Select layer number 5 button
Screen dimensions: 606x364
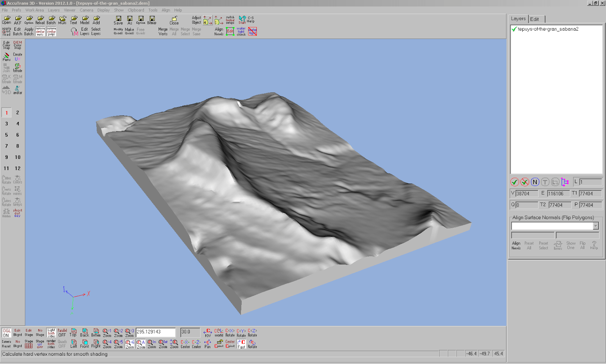[x=6, y=135]
